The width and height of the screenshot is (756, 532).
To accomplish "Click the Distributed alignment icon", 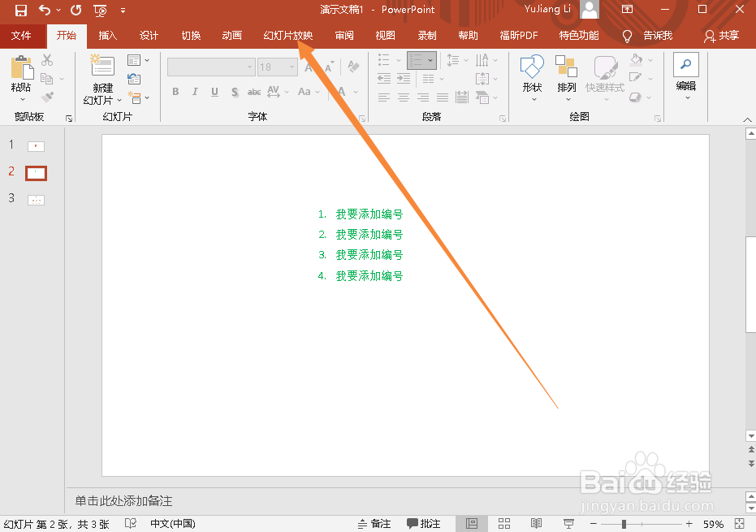I will tap(462, 97).
